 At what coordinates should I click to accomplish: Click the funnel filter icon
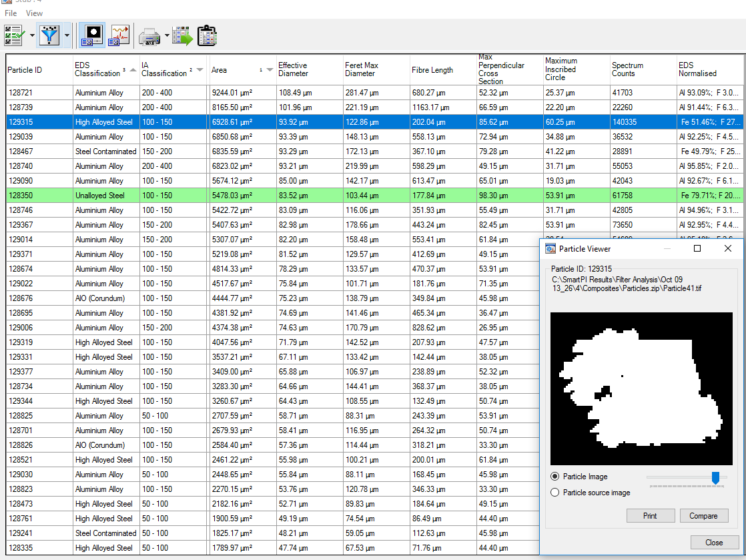[49, 35]
